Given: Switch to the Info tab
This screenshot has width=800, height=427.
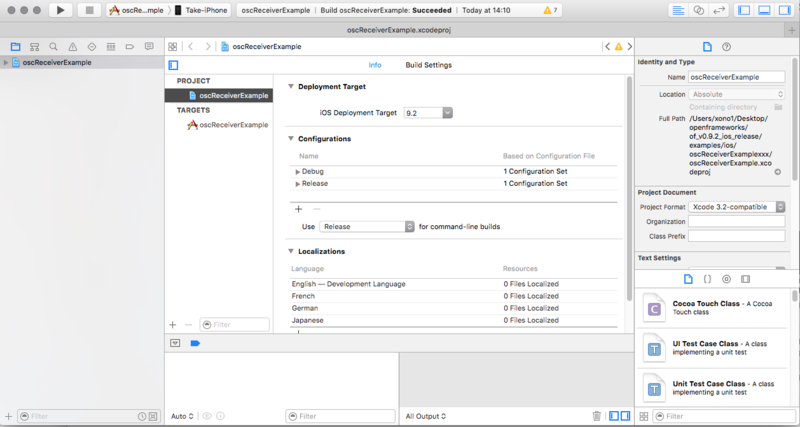Looking at the screenshot, I should tap(375, 65).
